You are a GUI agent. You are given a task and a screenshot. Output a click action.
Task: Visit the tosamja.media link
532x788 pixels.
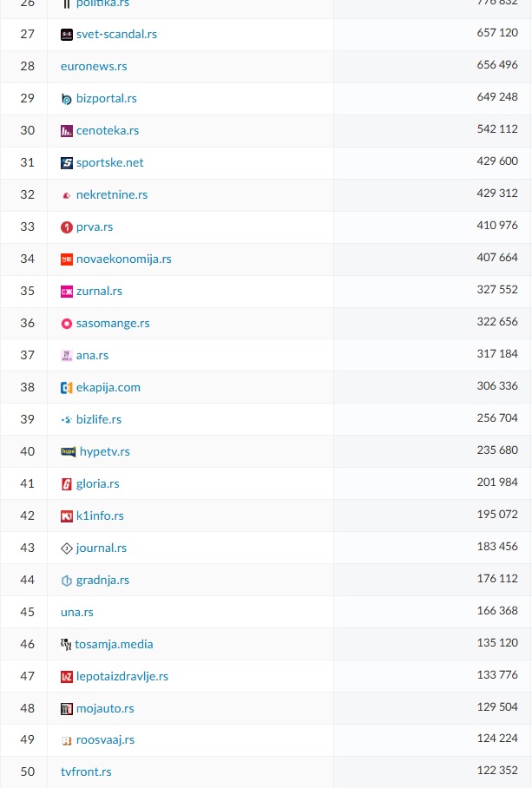pos(114,645)
